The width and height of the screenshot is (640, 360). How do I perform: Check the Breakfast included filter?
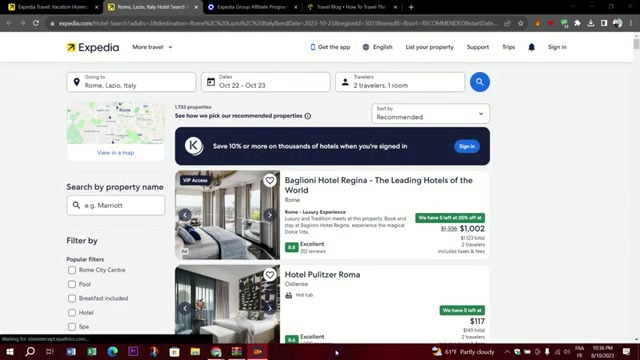coord(72,298)
